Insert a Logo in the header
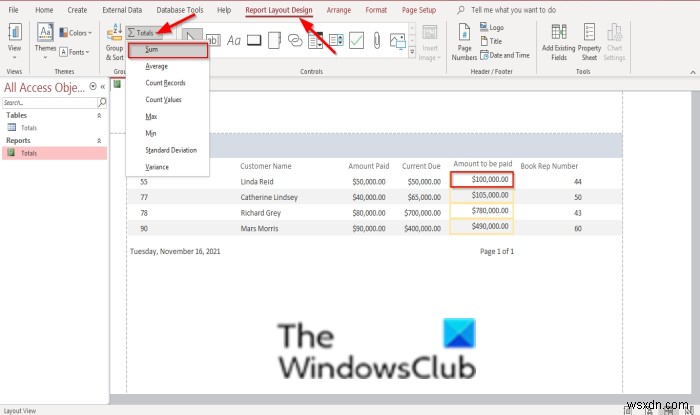 (492, 27)
